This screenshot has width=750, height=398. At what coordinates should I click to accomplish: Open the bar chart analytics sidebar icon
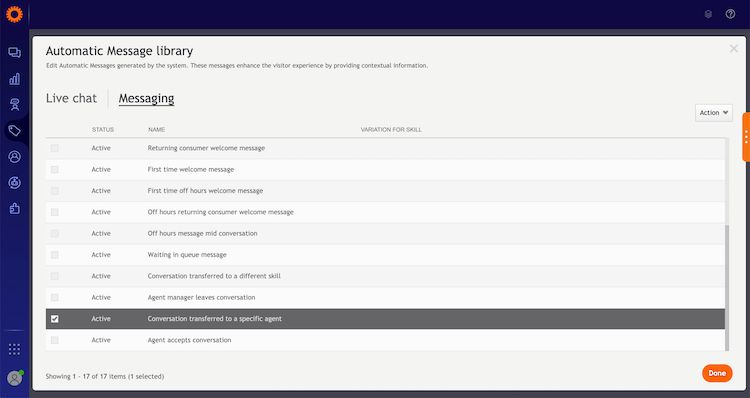14,79
